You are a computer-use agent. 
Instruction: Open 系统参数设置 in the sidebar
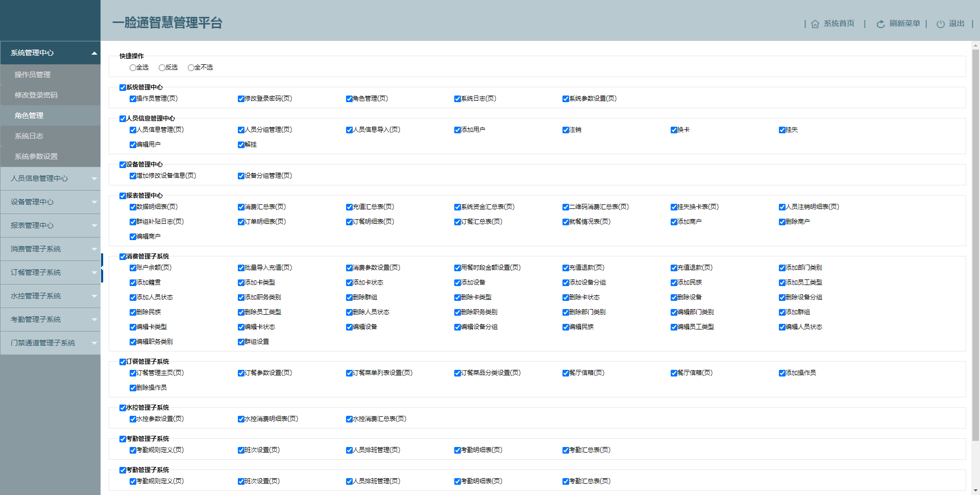tap(50, 156)
